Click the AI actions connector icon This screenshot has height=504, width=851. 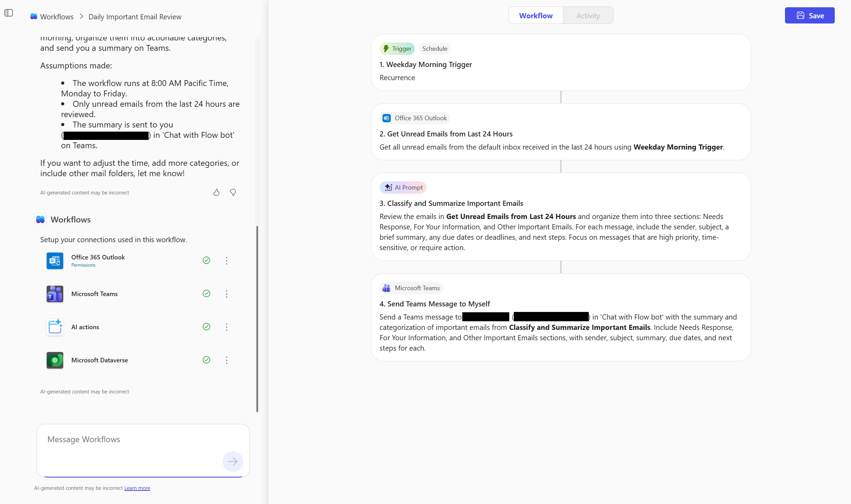(x=55, y=327)
